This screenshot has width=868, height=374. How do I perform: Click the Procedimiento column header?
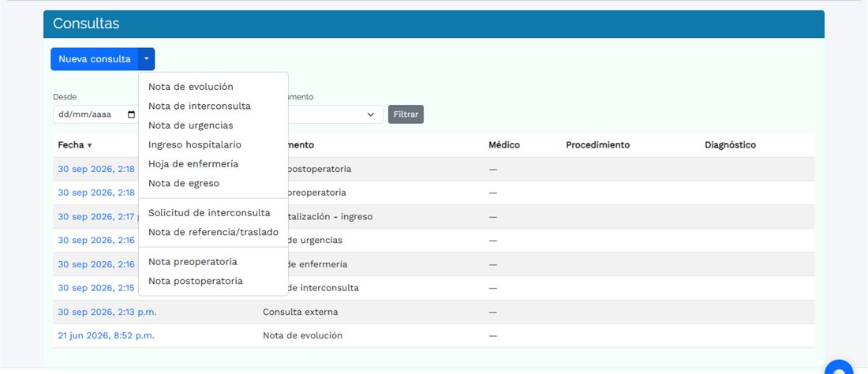pyautogui.click(x=598, y=145)
